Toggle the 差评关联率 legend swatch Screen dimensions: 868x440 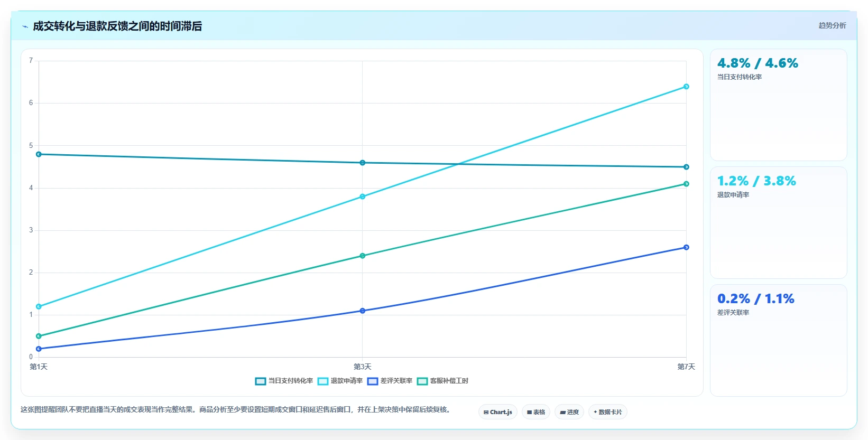[373, 381]
